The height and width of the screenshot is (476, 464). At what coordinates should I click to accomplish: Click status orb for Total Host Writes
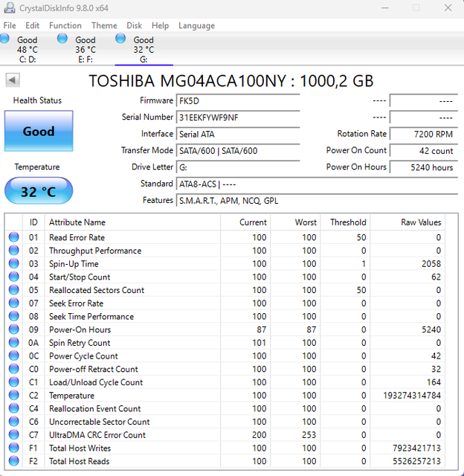pos(13,448)
